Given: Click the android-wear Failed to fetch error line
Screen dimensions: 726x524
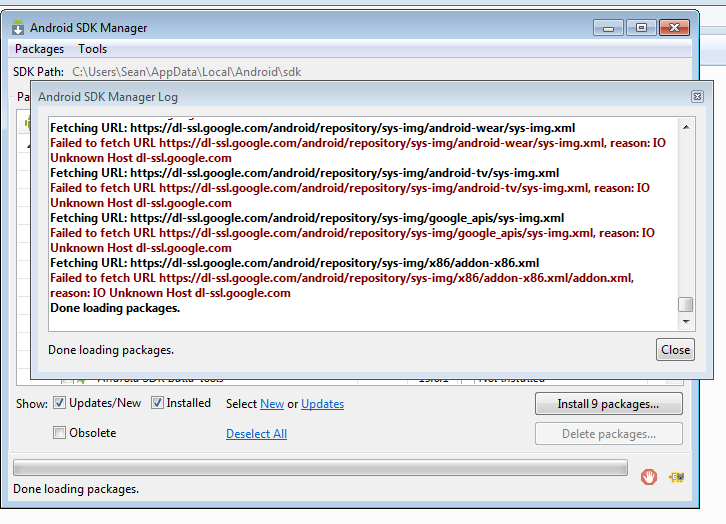Looking at the screenshot, I should click(x=358, y=150).
